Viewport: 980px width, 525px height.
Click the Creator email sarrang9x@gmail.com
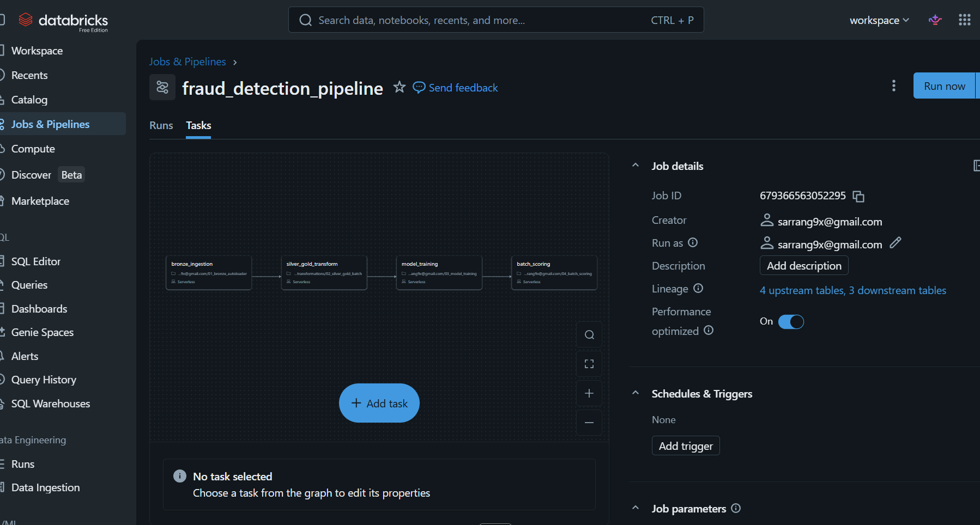pos(830,222)
